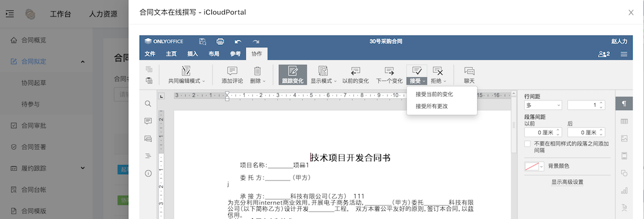Go to next change
The height and width of the screenshot is (219, 644).
390,75
